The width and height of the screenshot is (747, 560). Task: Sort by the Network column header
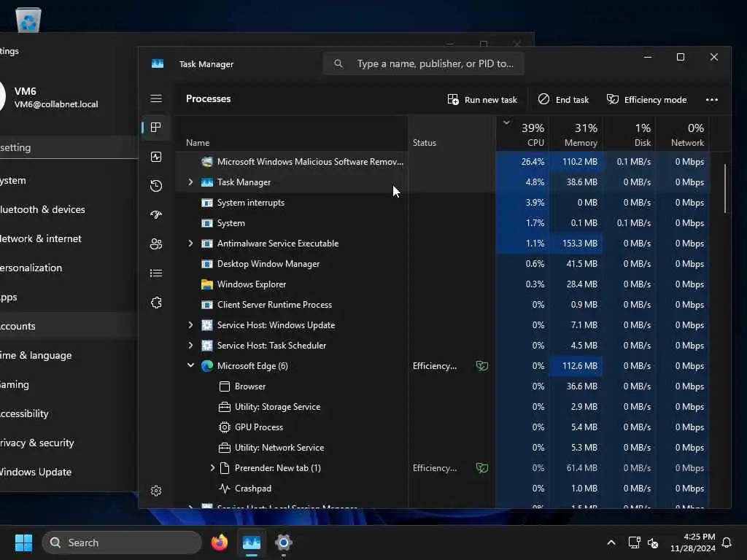[682, 134]
